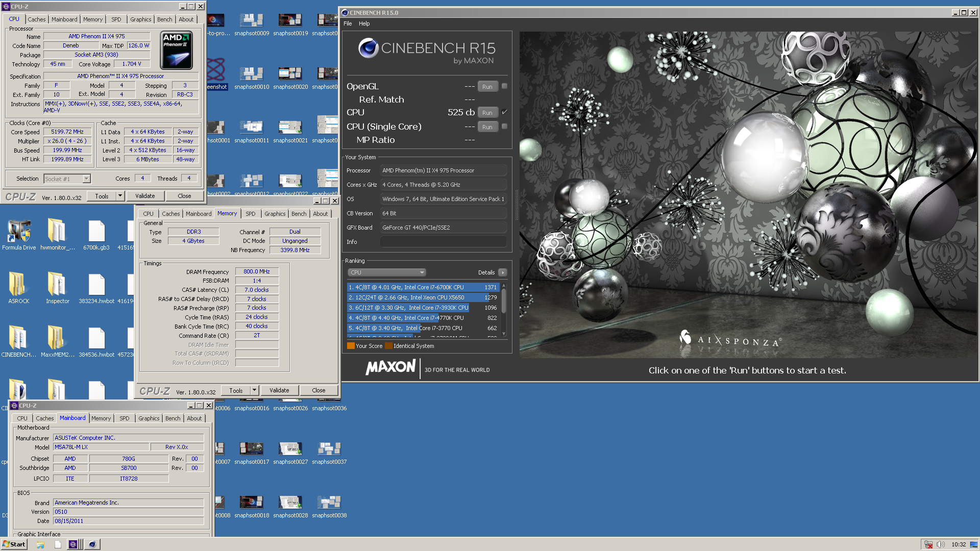
Task: Select the i7-3770 ranking entry
Action: click(x=423, y=328)
